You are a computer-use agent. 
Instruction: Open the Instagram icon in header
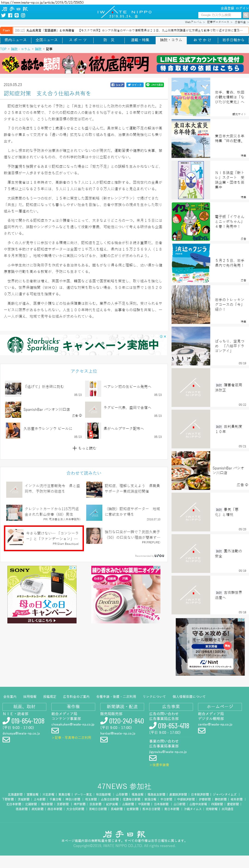click(23, 15)
